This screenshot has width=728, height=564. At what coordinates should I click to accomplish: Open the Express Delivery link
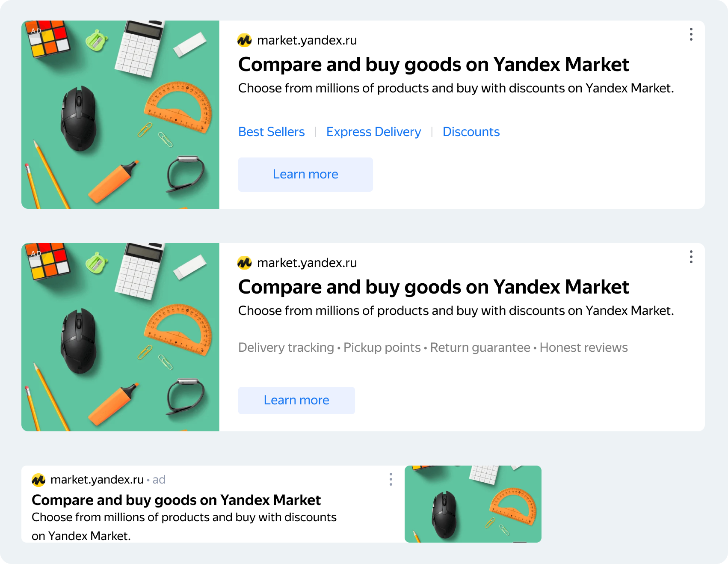(373, 132)
